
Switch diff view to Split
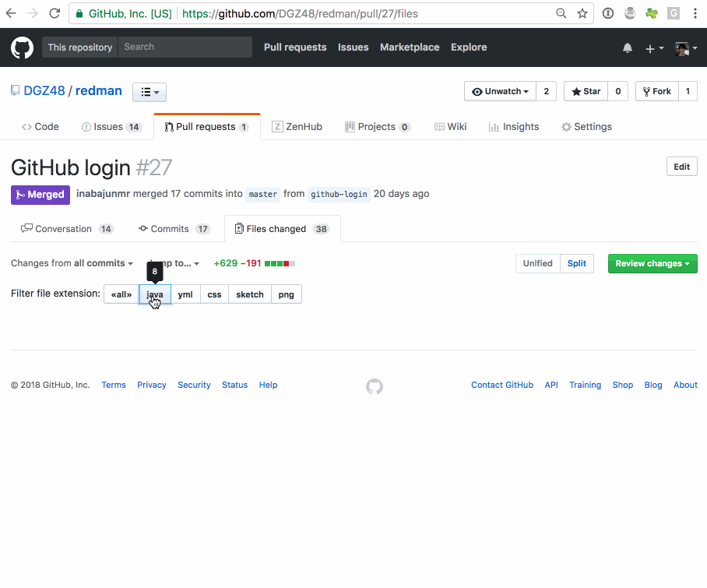click(x=577, y=263)
